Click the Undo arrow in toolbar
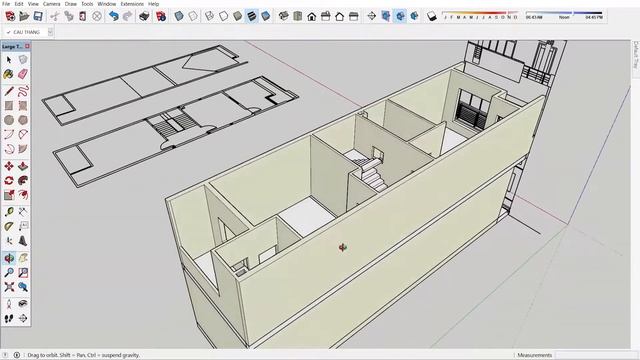This screenshot has height=360, width=640. click(113, 16)
